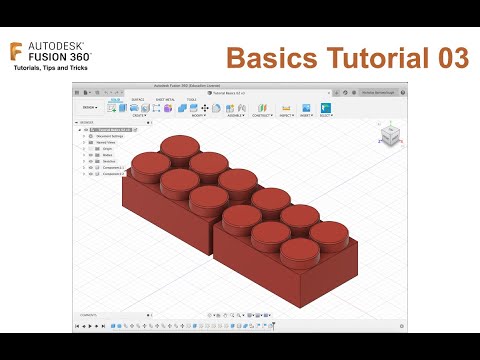Viewport: 480px width, 360px height.
Task: Select the Pan hand icon
Action: point(225,315)
